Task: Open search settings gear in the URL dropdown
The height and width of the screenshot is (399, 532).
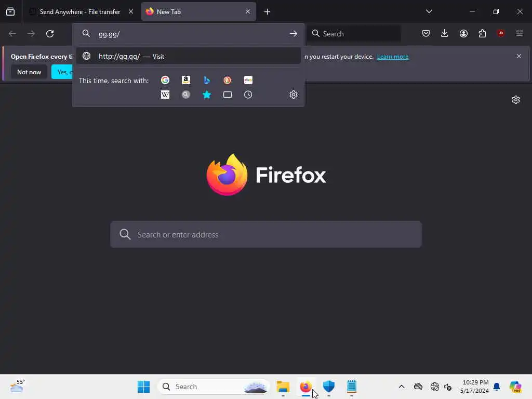Action: click(x=294, y=95)
